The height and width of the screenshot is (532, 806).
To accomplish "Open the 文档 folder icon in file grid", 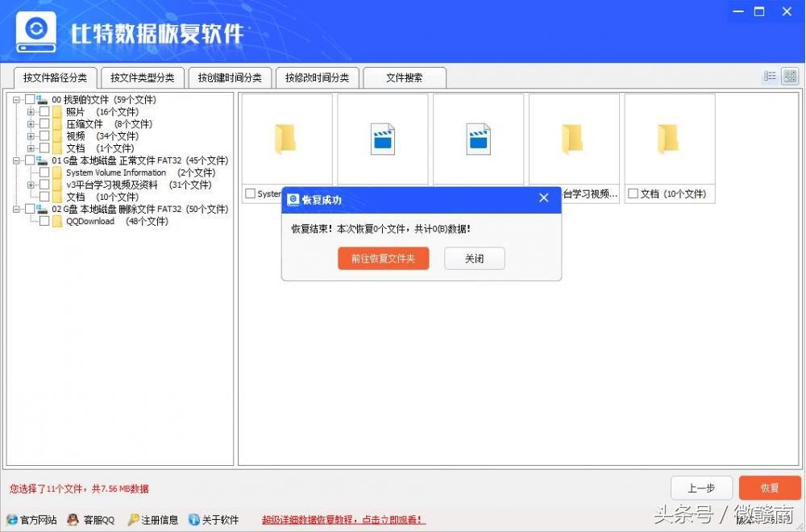I will [x=669, y=137].
